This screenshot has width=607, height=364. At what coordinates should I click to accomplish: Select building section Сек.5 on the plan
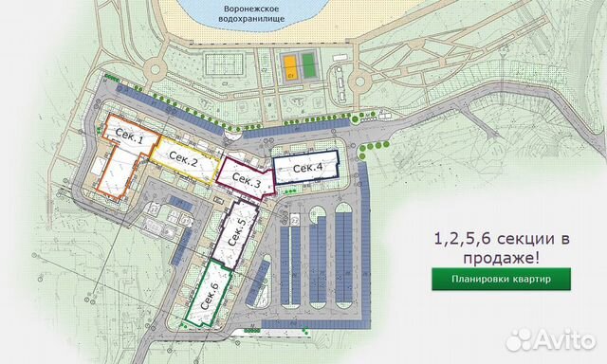click(x=236, y=233)
